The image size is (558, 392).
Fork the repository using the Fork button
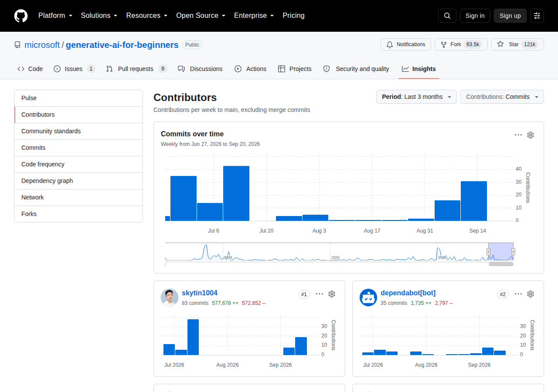461,44
